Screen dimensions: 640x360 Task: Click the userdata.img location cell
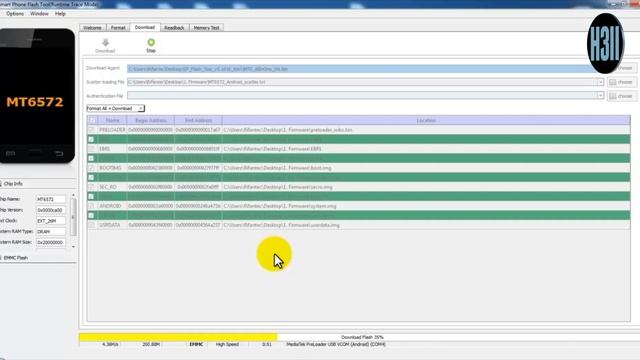426,225
